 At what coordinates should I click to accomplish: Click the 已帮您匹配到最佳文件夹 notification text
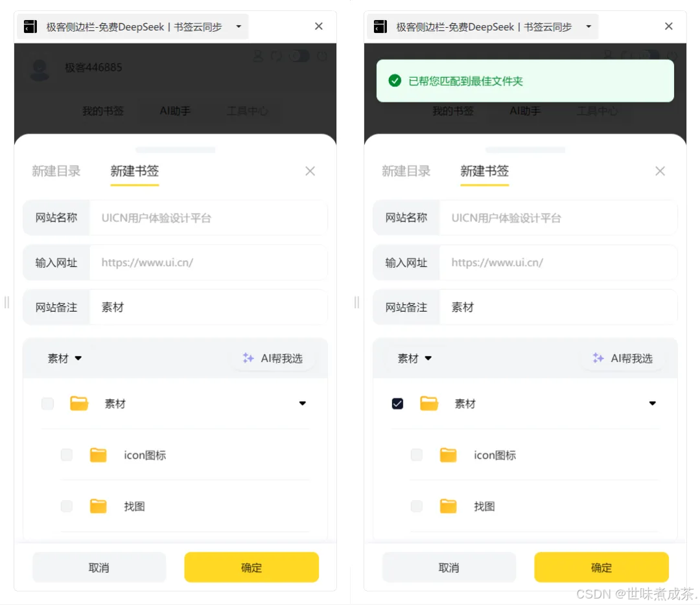[465, 81]
